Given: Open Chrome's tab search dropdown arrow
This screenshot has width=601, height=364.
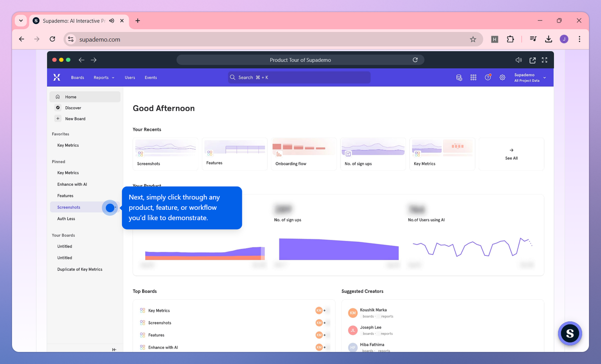Looking at the screenshot, I should [21, 21].
